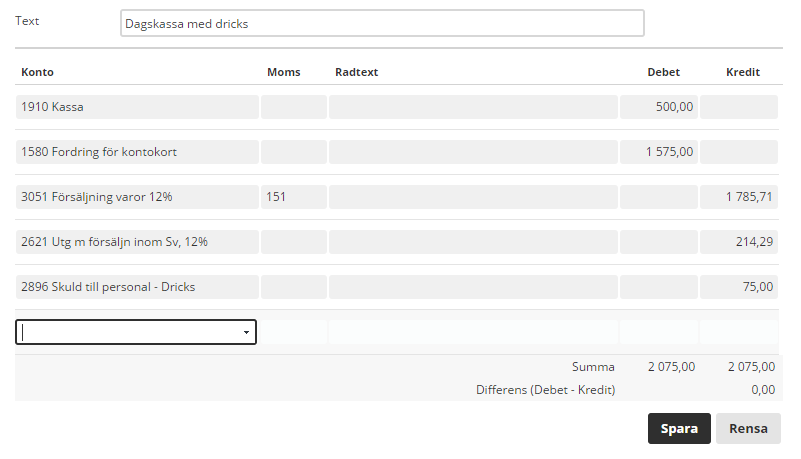
Task: Select the 1910 Kassa account field
Action: point(136,107)
